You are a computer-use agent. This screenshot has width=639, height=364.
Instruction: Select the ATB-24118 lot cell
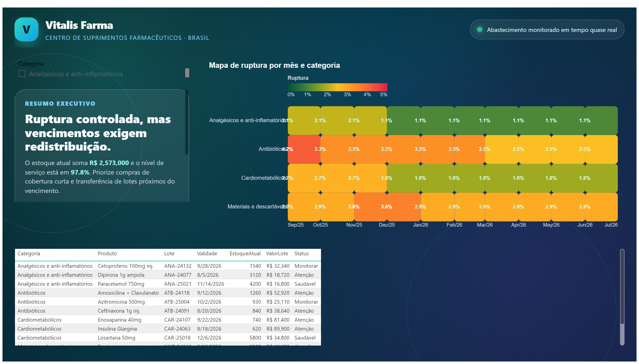click(177, 293)
